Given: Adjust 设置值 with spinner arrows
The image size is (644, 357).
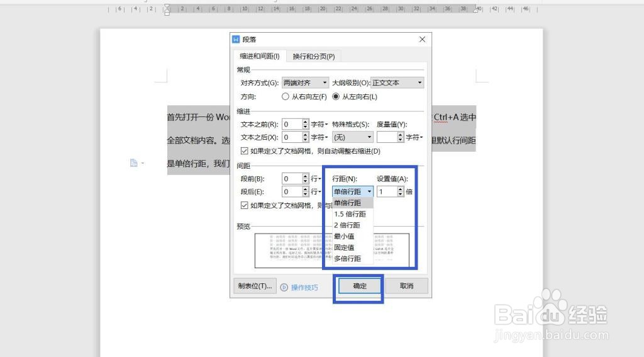Looking at the screenshot, I should [401, 191].
